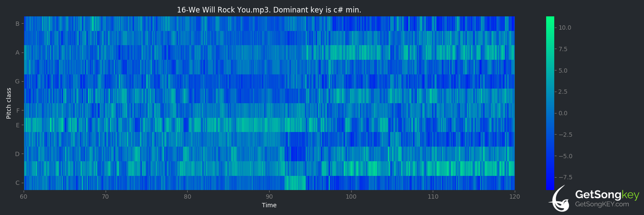Click the x-axis tick label 60
The width and height of the screenshot is (644, 215).
[x=24, y=196]
